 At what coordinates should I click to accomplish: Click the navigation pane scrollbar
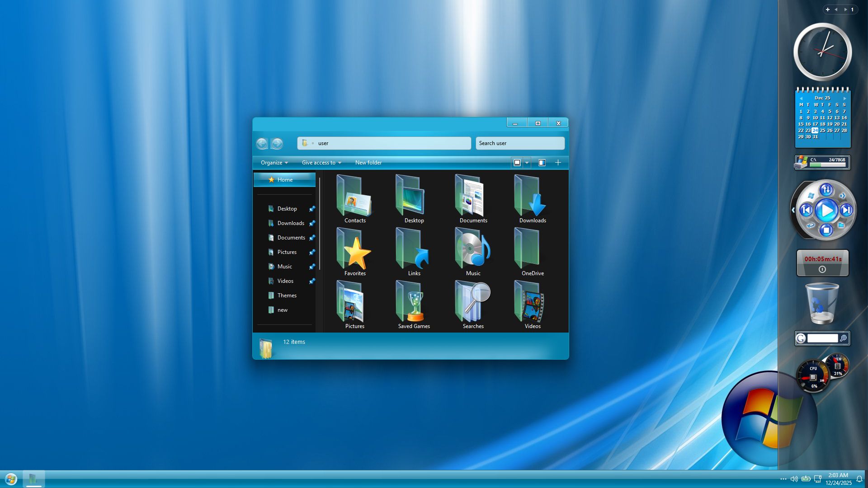coord(320,224)
